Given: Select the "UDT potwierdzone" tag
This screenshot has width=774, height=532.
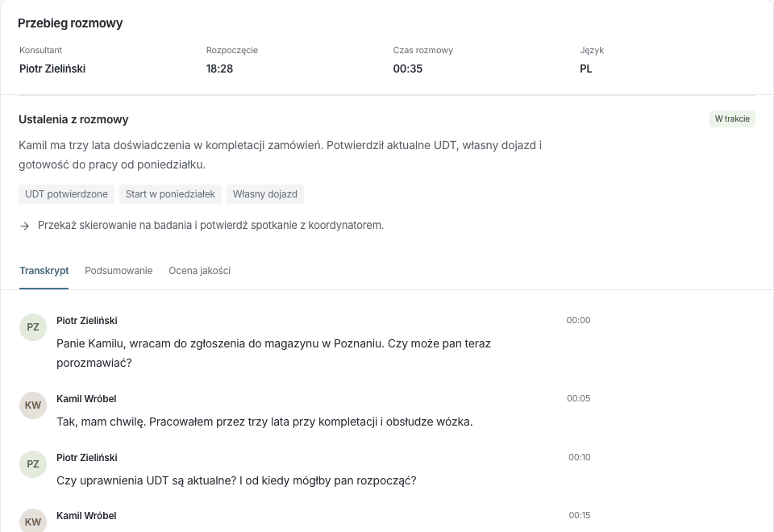Looking at the screenshot, I should (x=67, y=194).
